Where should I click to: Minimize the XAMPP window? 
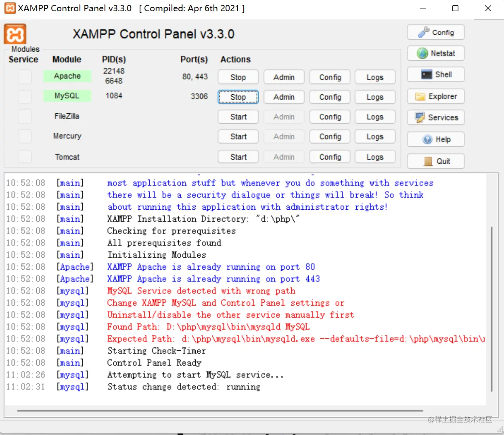(x=423, y=8)
